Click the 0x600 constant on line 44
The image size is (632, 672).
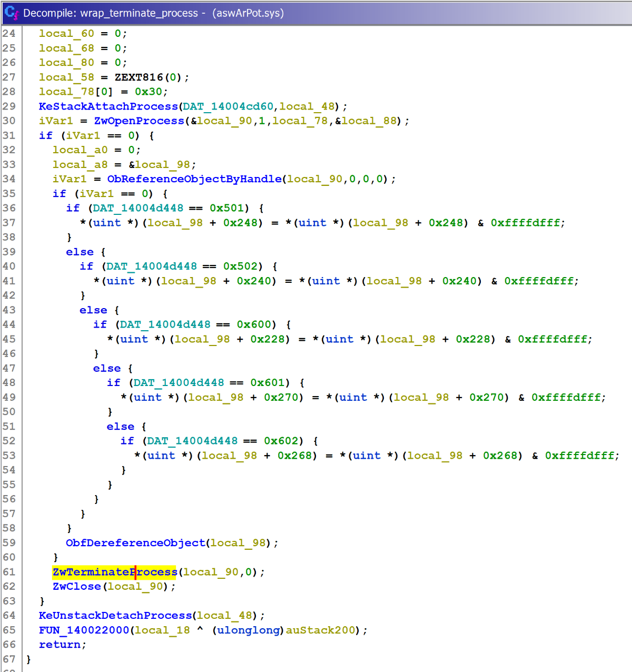coord(253,324)
